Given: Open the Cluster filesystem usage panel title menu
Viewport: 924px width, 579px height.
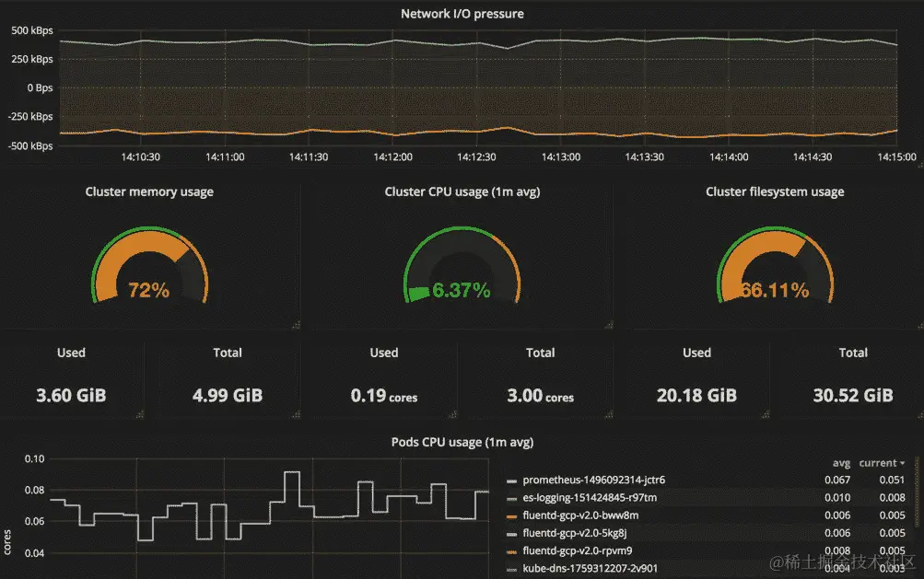Looking at the screenshot, I should tap(775, 191).
